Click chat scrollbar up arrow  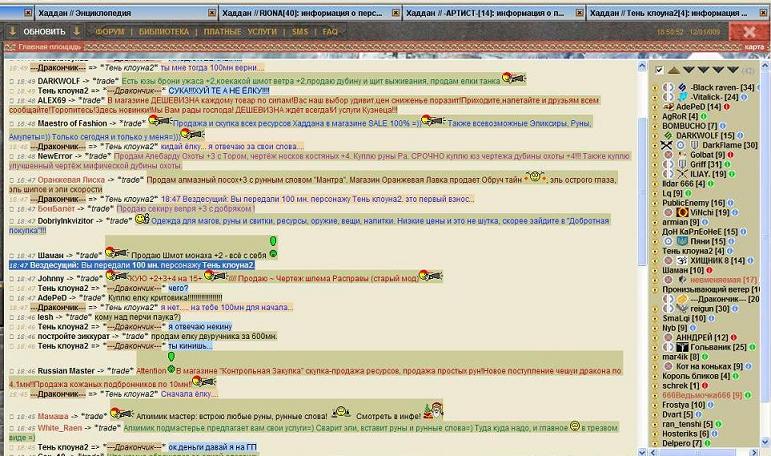click(x=642, y=66)
